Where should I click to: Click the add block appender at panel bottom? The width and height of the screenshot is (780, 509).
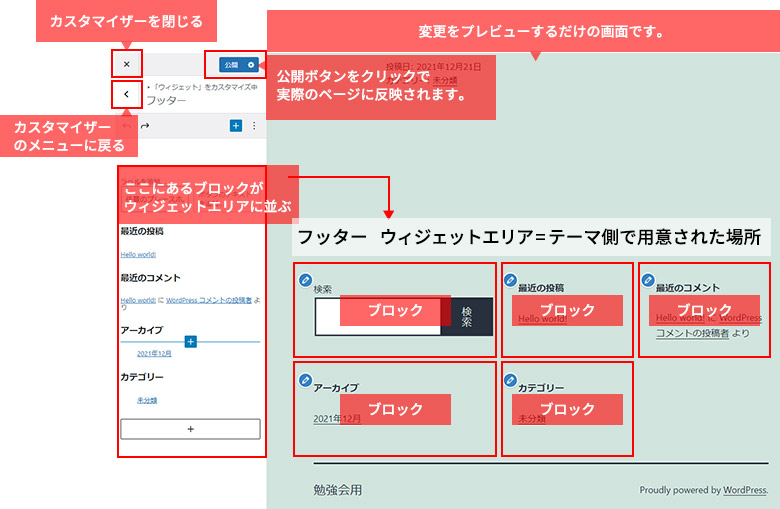(x=191, y=429)
